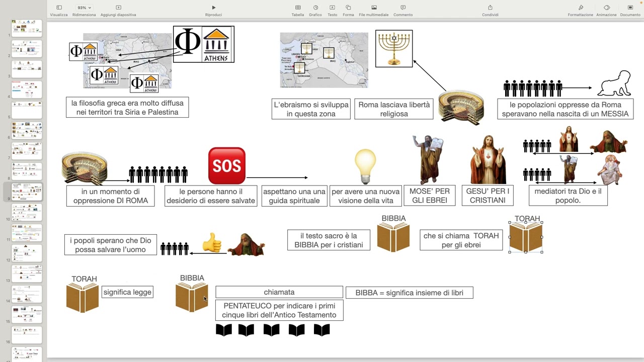
Task: Select slide 16 thumbnail in navigator
Action: [x=27, y=335]
